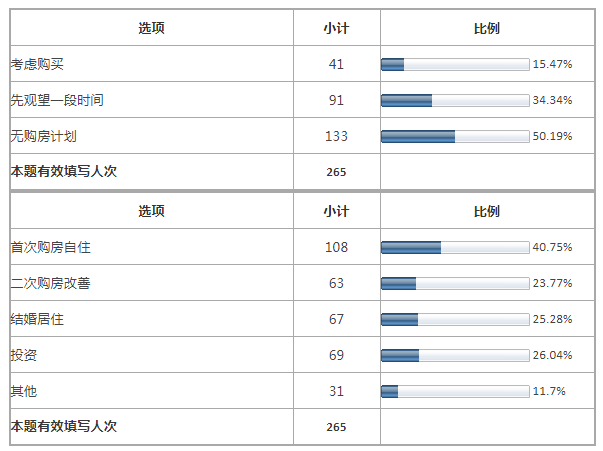The width and height of the screenshot is (603, 451).
Task: Click the 考虑购买 progress bar
Action: (455, 65)
